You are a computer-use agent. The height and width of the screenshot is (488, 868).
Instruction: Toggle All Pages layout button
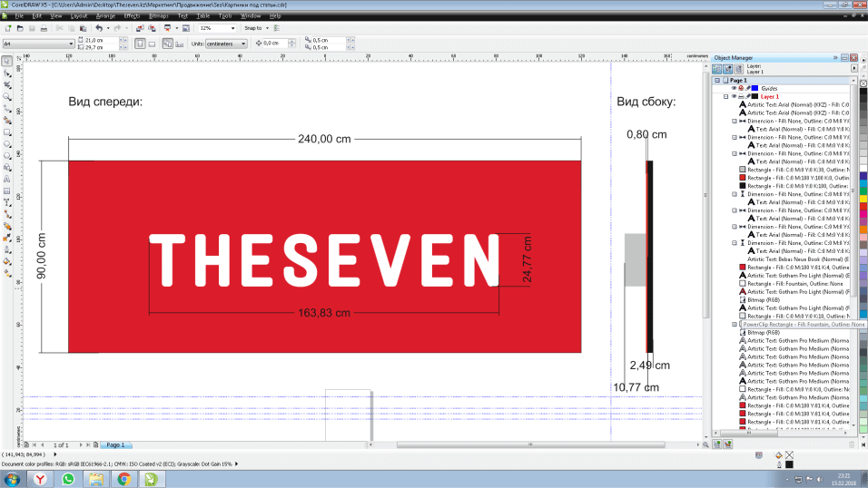tap(167, 44)
